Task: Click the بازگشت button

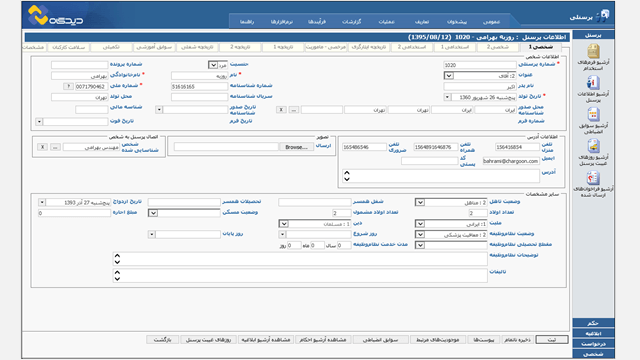Action: [x=162, y=340]
